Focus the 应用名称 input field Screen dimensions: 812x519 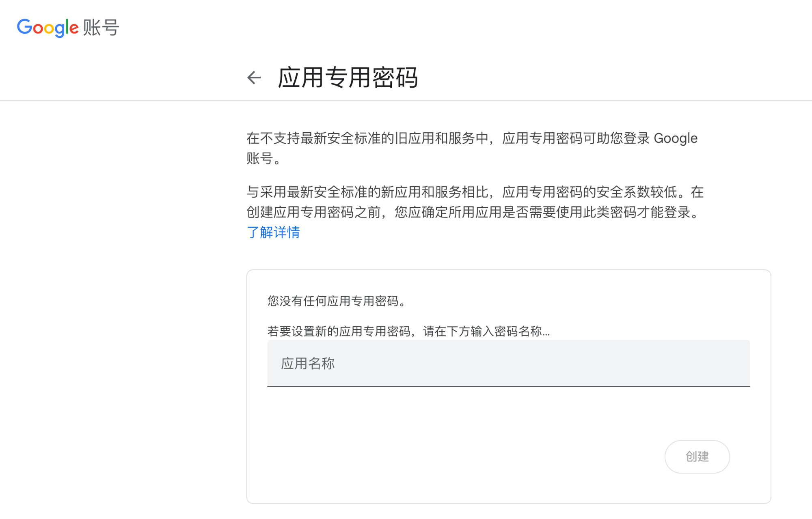coord(508,363)
